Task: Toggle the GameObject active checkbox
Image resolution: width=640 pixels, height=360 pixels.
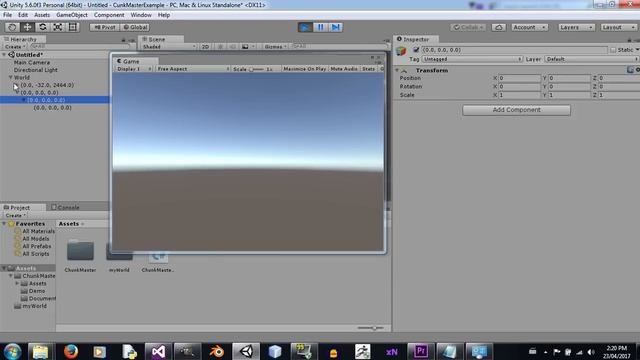Action: point(416,50)
